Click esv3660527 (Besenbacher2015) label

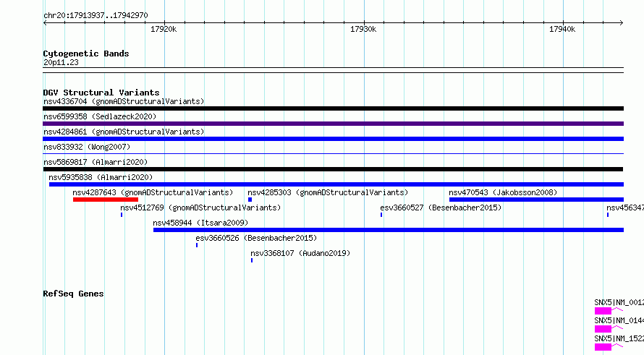(441, 208)
